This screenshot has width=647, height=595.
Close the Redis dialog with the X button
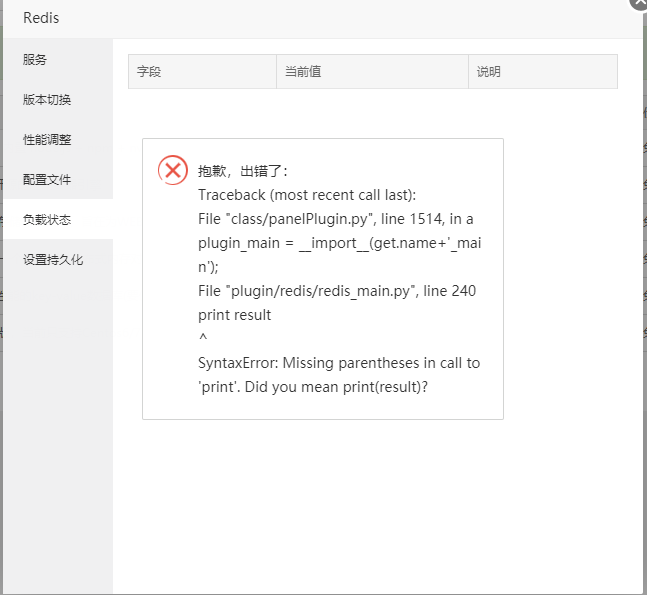pos(638,3)
